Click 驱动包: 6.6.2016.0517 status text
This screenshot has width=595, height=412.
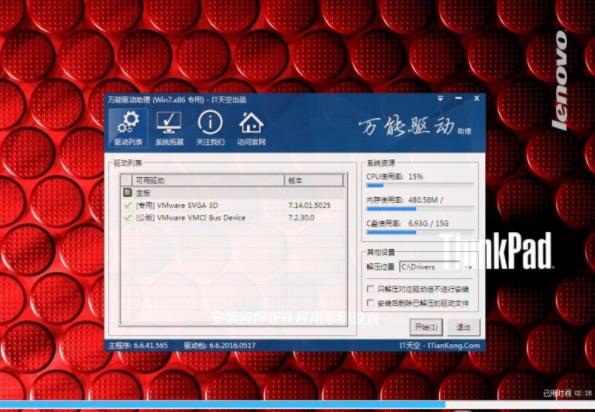click(220, 346)
